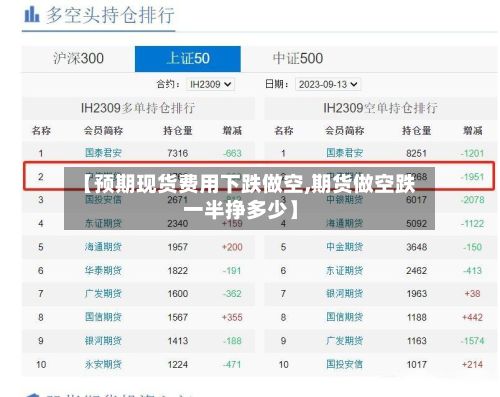Click the 持仓量 value 1957
Image resolution: width=500 pixels, height=397 pixels.
pos(178,247)
